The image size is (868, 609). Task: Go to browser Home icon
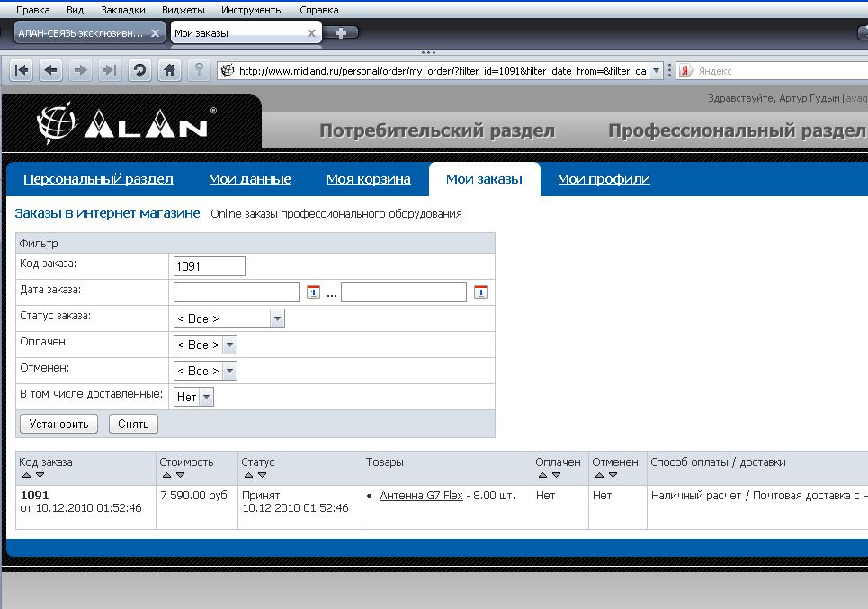click(168, 70)
